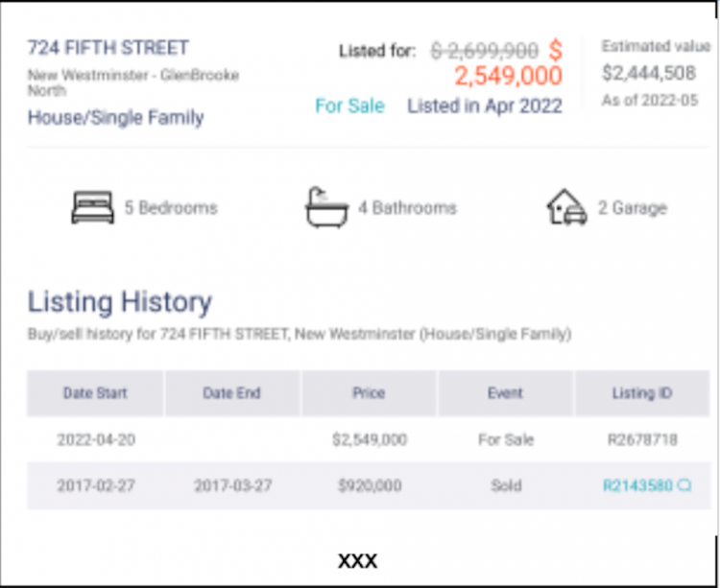Click magnifier icon next to R2143580

pos(684,486)
